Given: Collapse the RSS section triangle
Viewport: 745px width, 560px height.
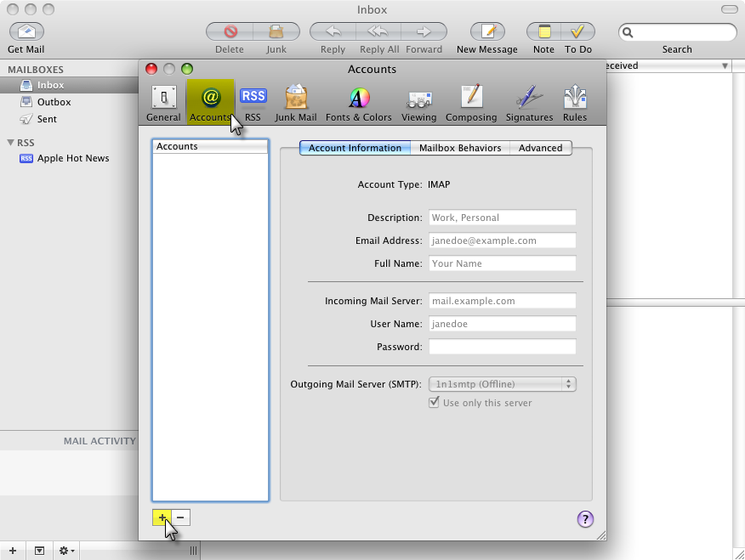Looking at the screenshot, I should tap(10, 143).
